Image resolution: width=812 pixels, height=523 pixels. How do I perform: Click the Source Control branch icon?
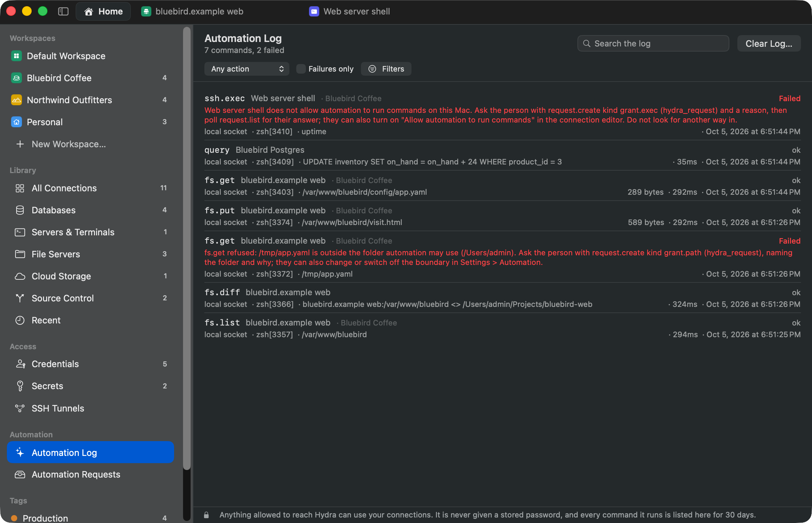20,298
